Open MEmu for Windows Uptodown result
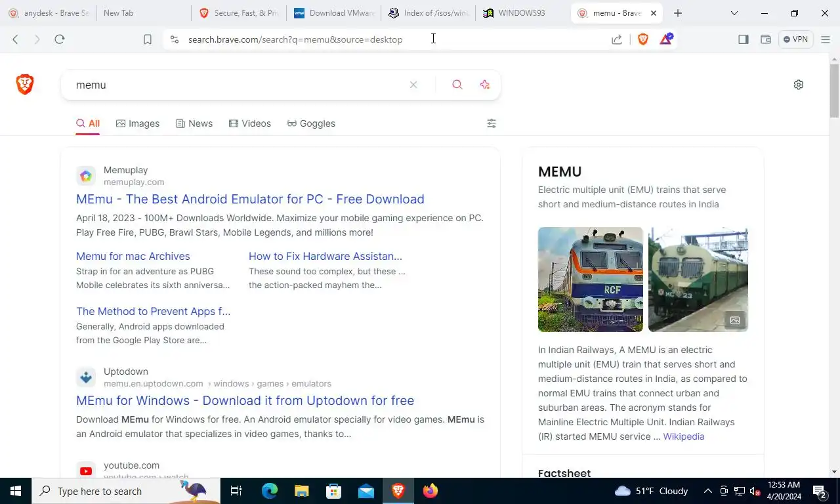The width and height of the screenshot is (840, 504). pyautogui.click(x=245, y=400)
